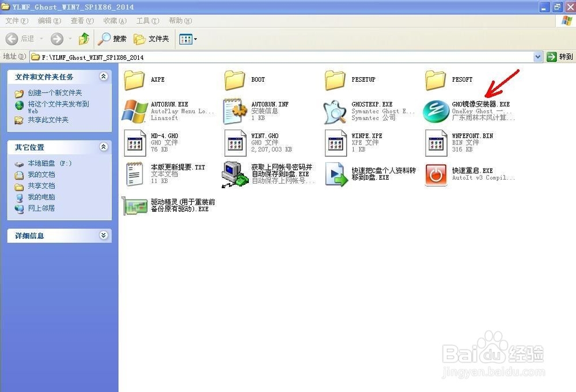Open the 收藏(A) menu
This screenshot has width=576, height=392.
pos(115,21)
